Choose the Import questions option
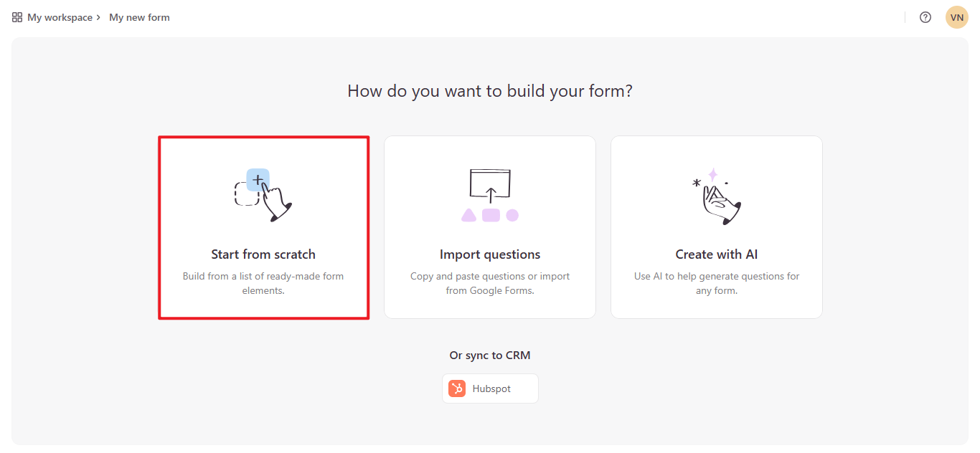Image resolution: width=980 pixels, height=453 pixels. pyautogui.click(x=490, y=226)
